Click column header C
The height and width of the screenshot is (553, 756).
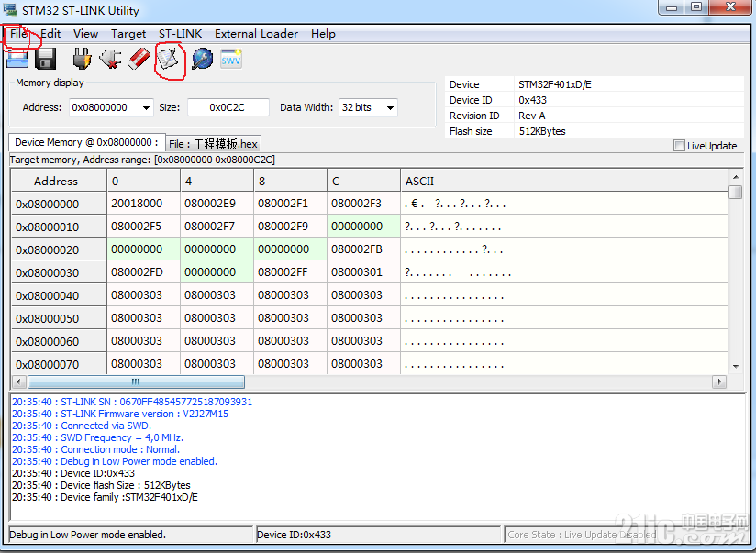tap(363, 181)
